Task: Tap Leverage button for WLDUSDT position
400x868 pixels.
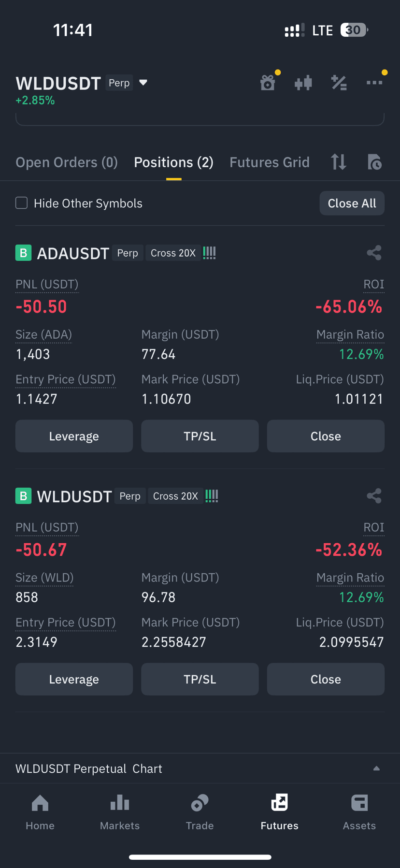Action: click(x=74, y=679)
